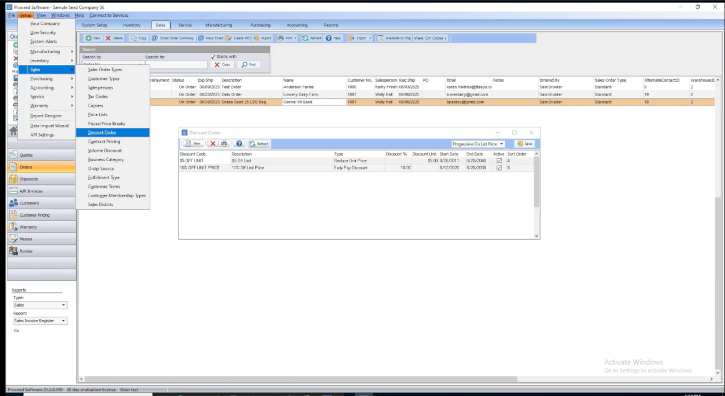
Task: Open the Connect to Services menu
Action: point(109,15)
